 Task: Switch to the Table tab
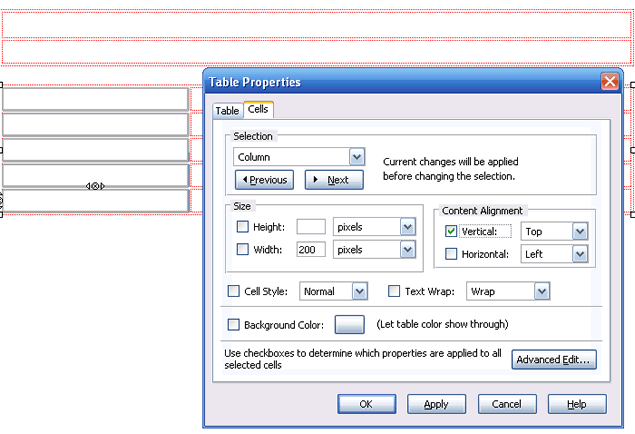pos(227,111)
